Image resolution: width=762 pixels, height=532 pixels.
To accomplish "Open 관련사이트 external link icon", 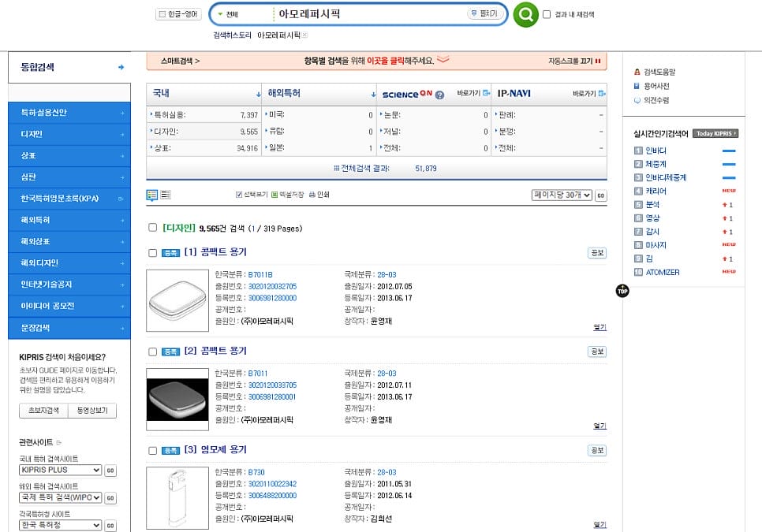I will tap(59, 443).
